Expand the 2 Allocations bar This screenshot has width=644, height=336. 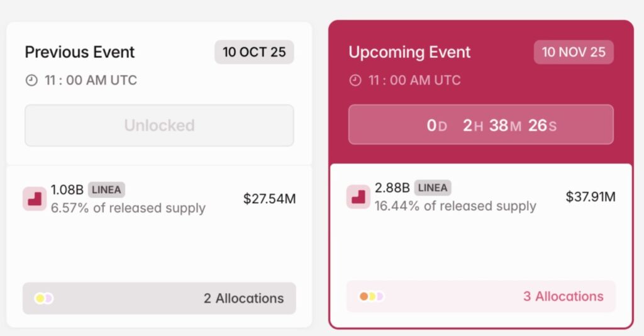[159, 298]
